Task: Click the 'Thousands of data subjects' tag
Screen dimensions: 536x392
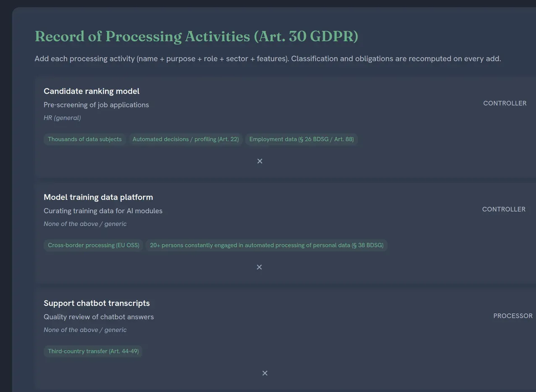Action: tap(85, 139)
